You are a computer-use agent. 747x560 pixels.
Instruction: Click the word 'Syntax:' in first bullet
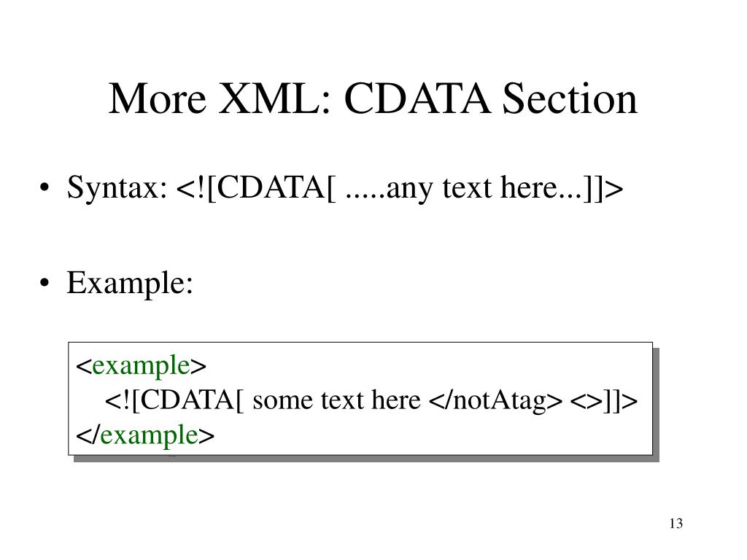click(x=117, y=187)
